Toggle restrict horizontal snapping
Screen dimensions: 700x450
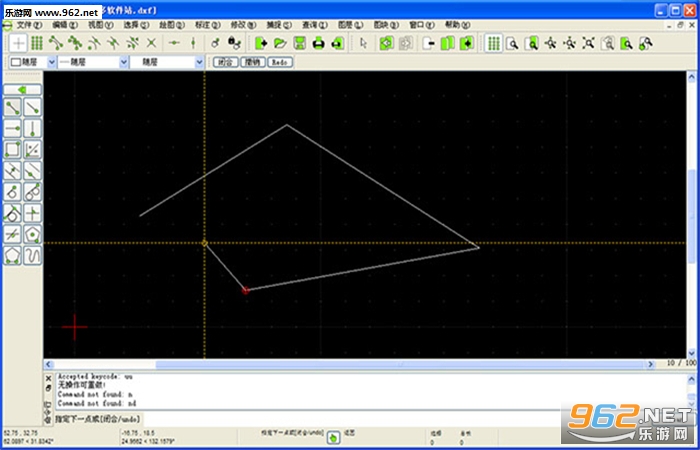[174, 43]
